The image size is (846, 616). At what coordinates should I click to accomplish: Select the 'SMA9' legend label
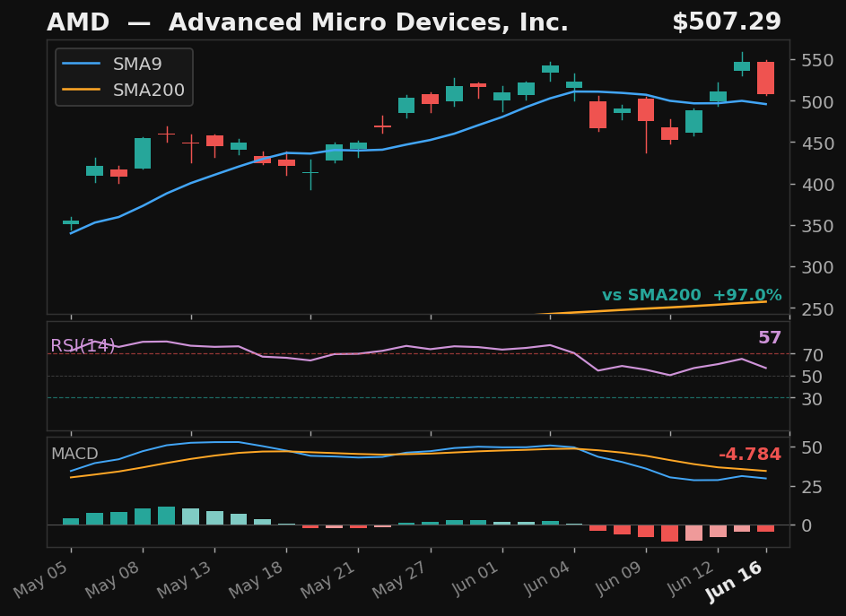click(137, 65)
